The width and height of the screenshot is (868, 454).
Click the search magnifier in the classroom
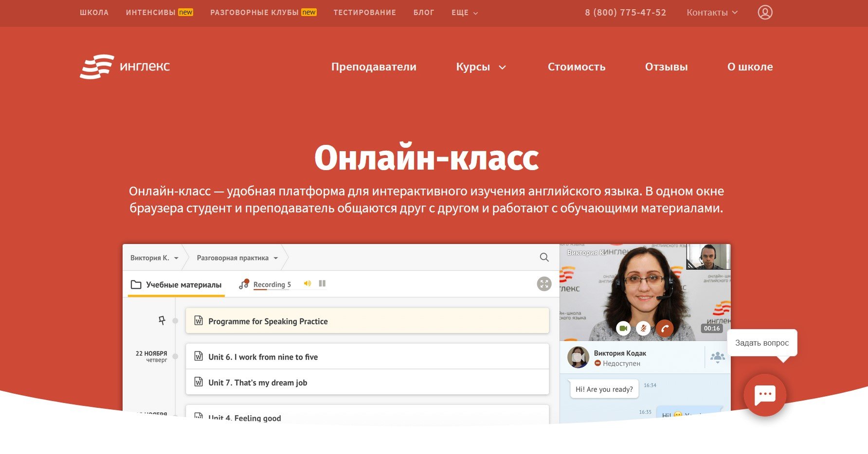(x=544, y=257)
